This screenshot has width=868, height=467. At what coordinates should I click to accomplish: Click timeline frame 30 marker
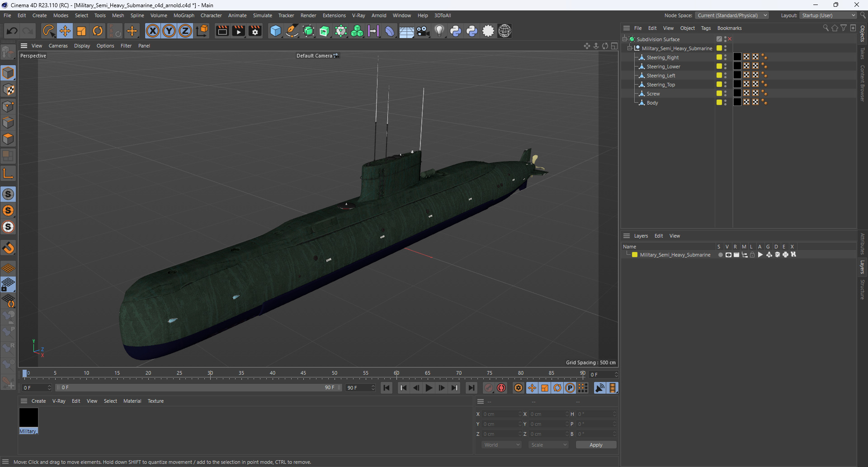(x=210, y=374)
